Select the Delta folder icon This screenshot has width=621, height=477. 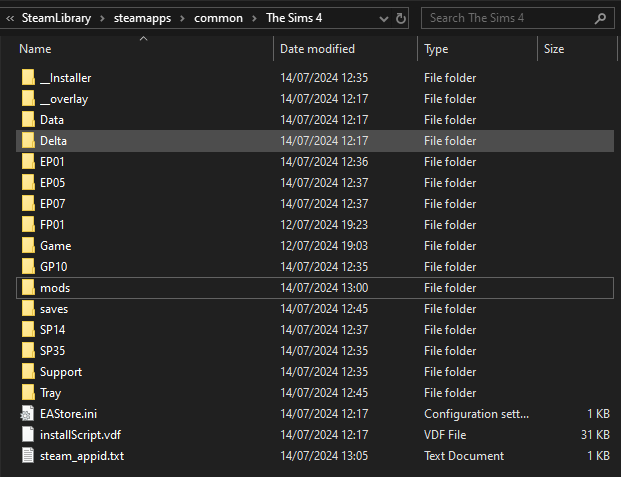point(27,141)
